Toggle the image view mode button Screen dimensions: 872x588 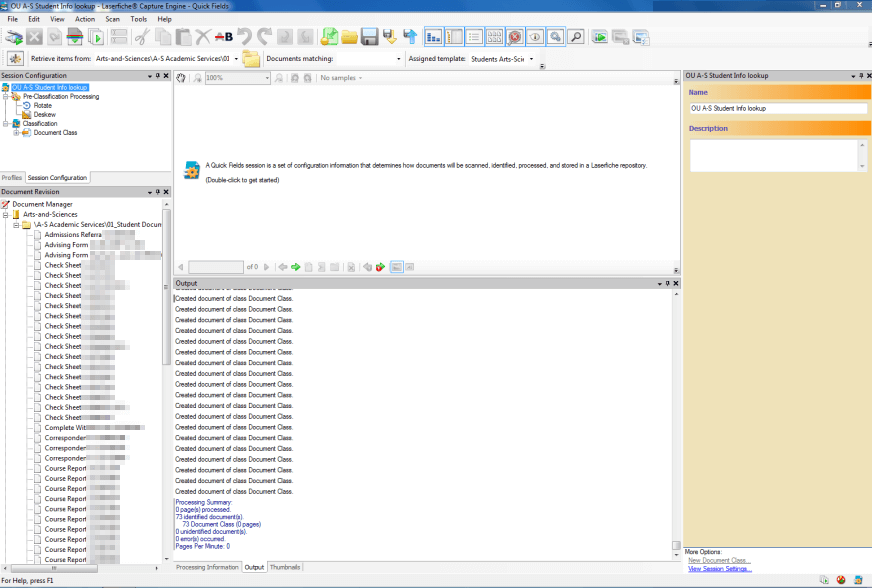(397, 267)
